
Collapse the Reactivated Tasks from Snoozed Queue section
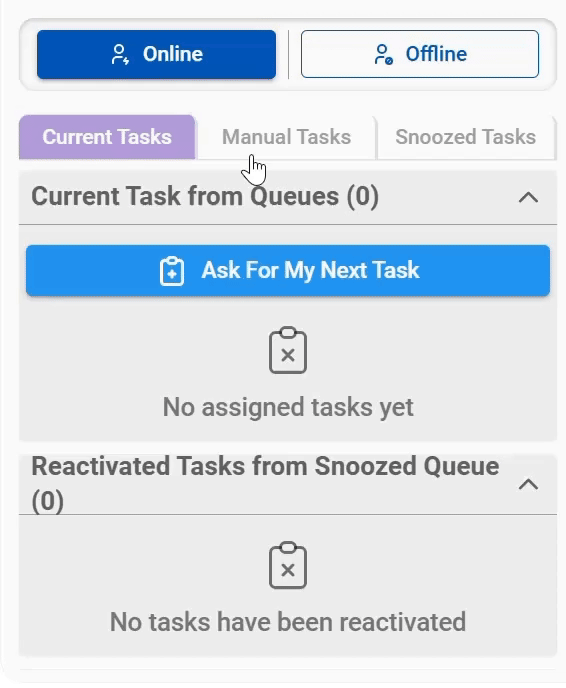click(x=528, y=484)
